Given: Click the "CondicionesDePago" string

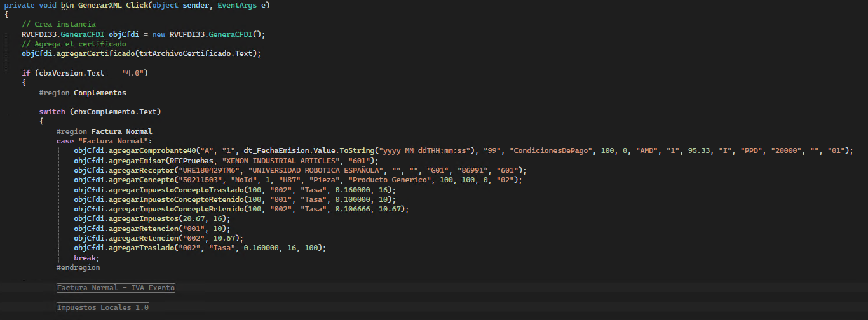Looking at the screenshot, I should 550,151.
